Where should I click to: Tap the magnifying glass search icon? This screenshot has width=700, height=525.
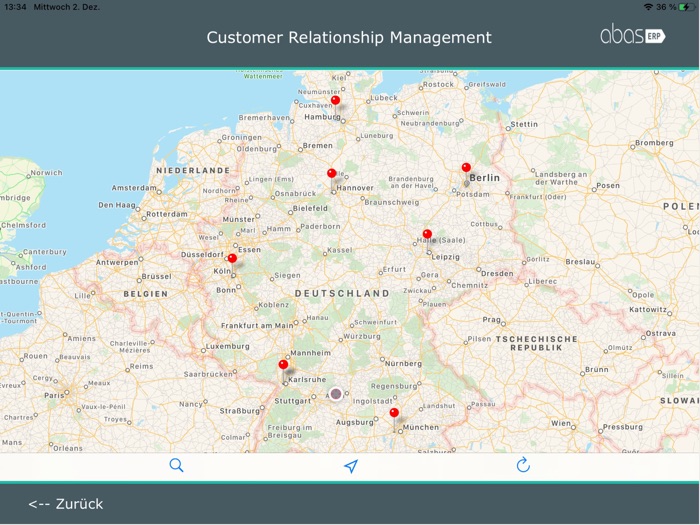(x=176, y=465)
